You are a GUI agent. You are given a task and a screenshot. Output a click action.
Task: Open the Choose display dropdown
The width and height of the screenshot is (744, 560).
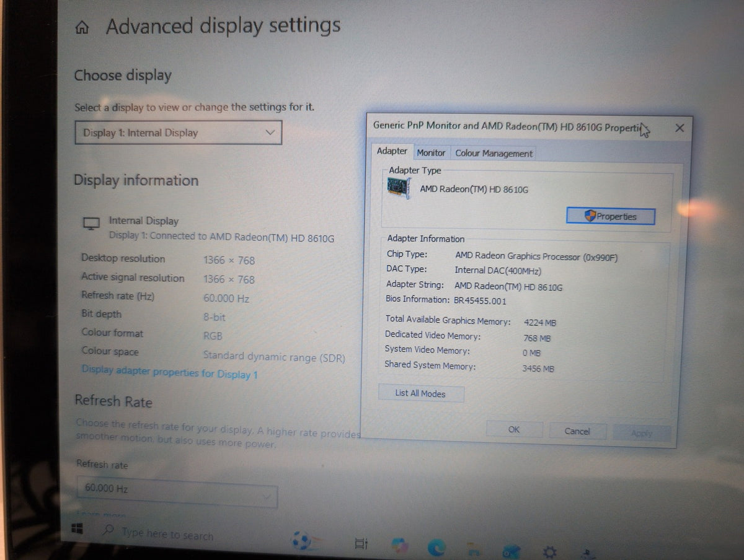(178, 133)
